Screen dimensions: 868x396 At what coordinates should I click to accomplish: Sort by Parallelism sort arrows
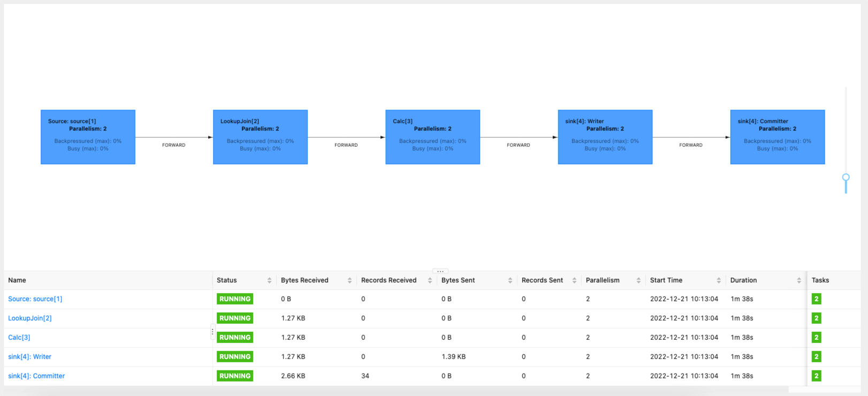click(638, 280)
